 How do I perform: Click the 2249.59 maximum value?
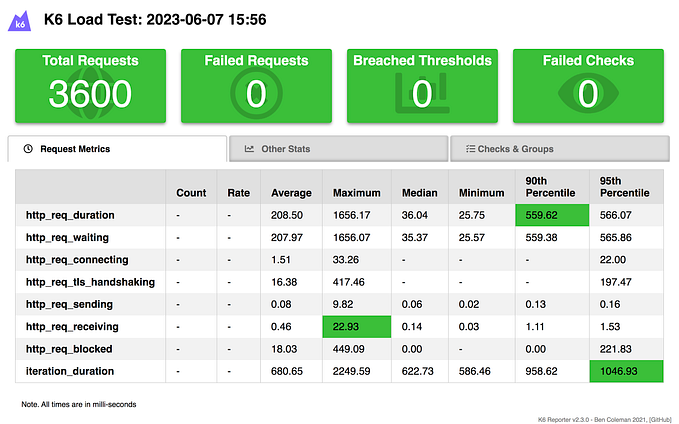(351, 371)
